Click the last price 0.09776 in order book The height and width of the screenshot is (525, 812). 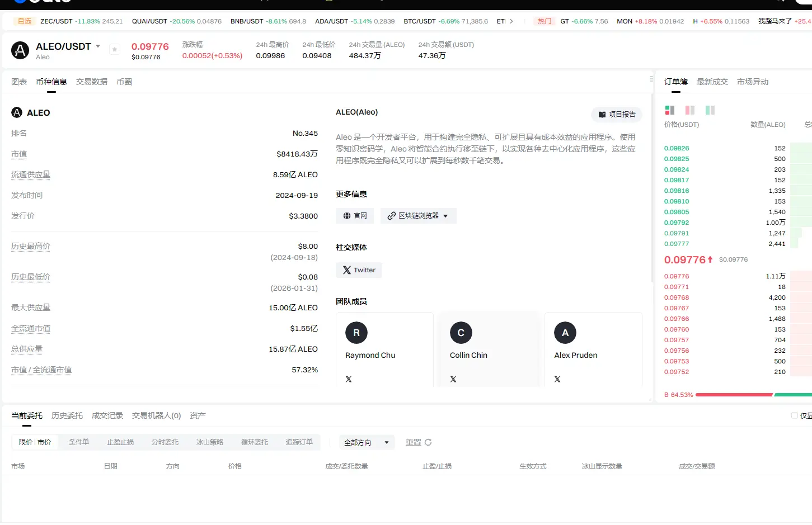tap(685, 259)
